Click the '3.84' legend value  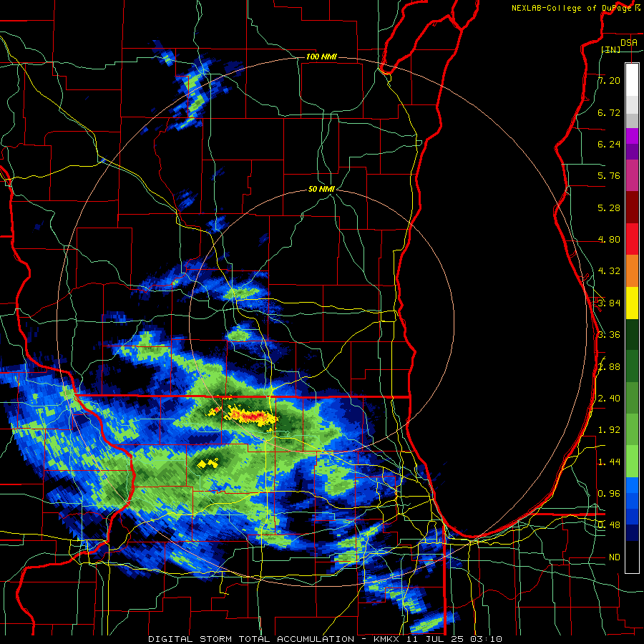tap(609, 303)
